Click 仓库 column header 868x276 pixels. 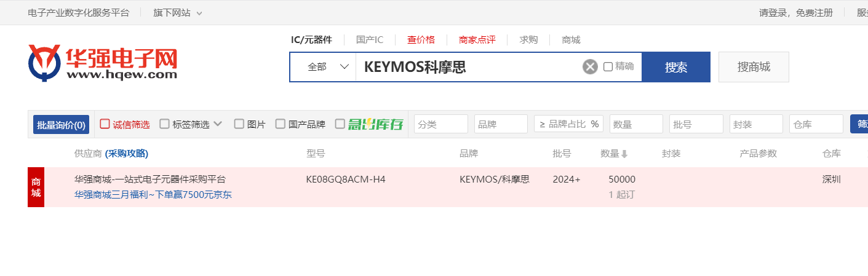point(832,154)
